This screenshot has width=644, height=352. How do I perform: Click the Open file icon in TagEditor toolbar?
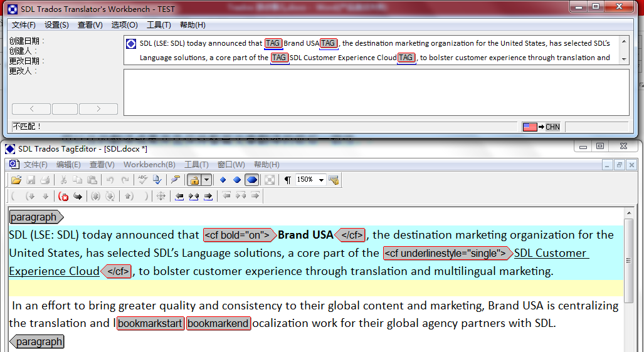click(x=16, y=180)
